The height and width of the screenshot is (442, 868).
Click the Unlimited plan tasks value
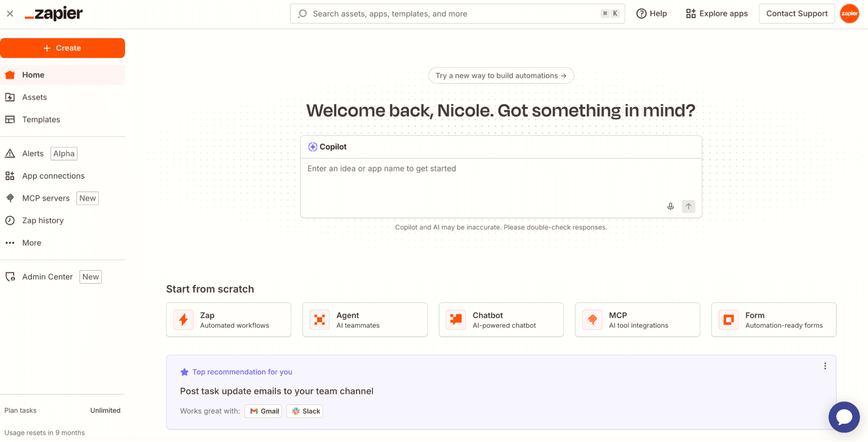point(105,410)
